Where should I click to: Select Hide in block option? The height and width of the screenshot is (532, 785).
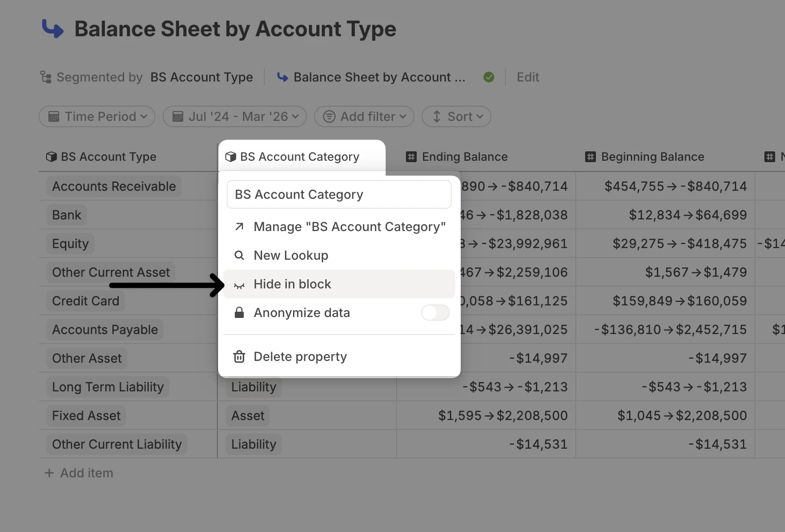point(292,284)
